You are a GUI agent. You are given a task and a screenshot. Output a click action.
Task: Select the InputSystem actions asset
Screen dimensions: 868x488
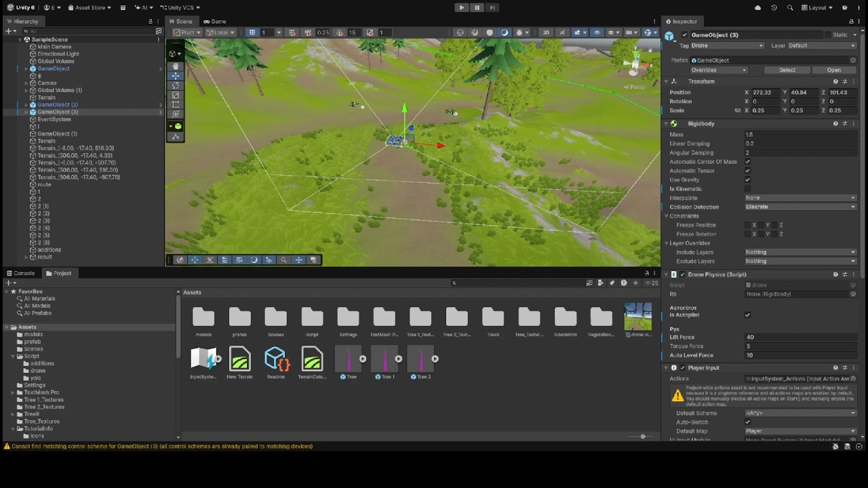point(203,363)
